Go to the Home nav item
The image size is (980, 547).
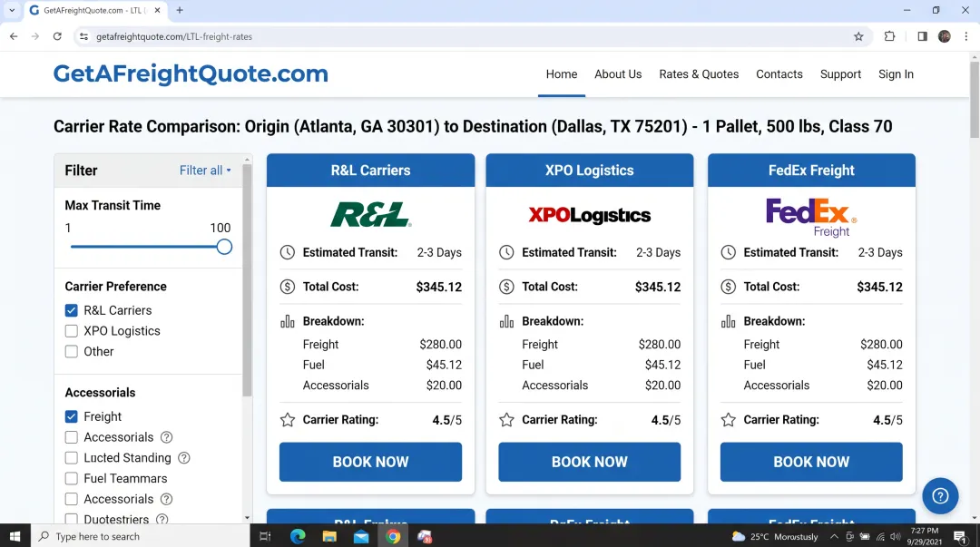[562, 74]
